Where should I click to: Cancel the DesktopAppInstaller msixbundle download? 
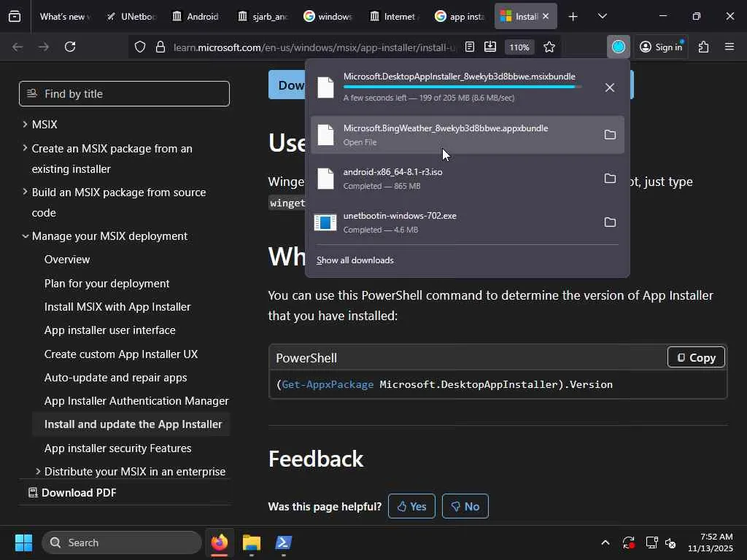pos(610,87)
